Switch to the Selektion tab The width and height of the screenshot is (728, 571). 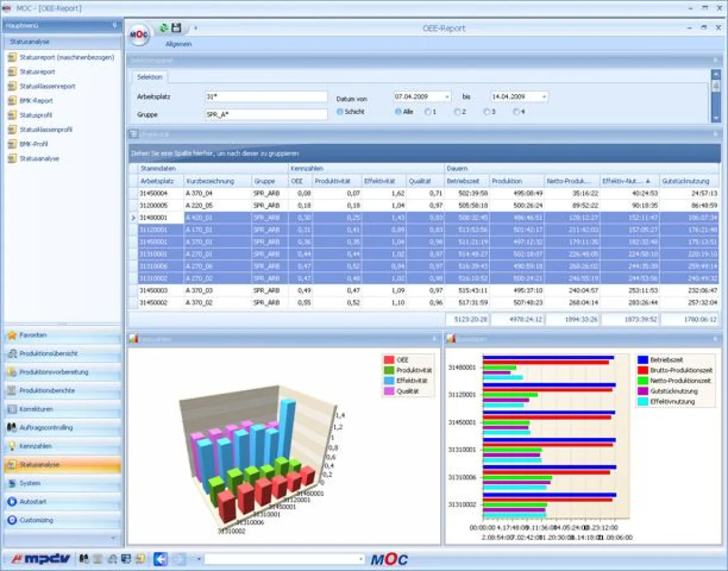[150, 77]
